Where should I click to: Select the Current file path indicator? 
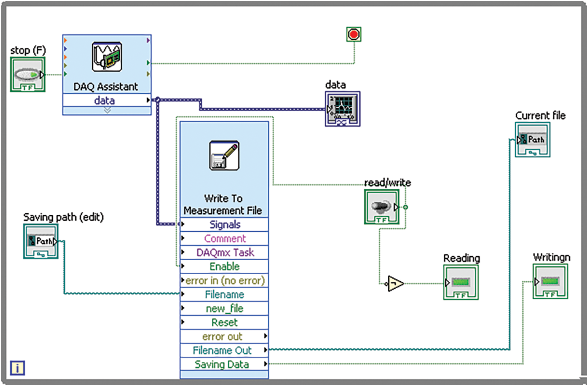532,140
